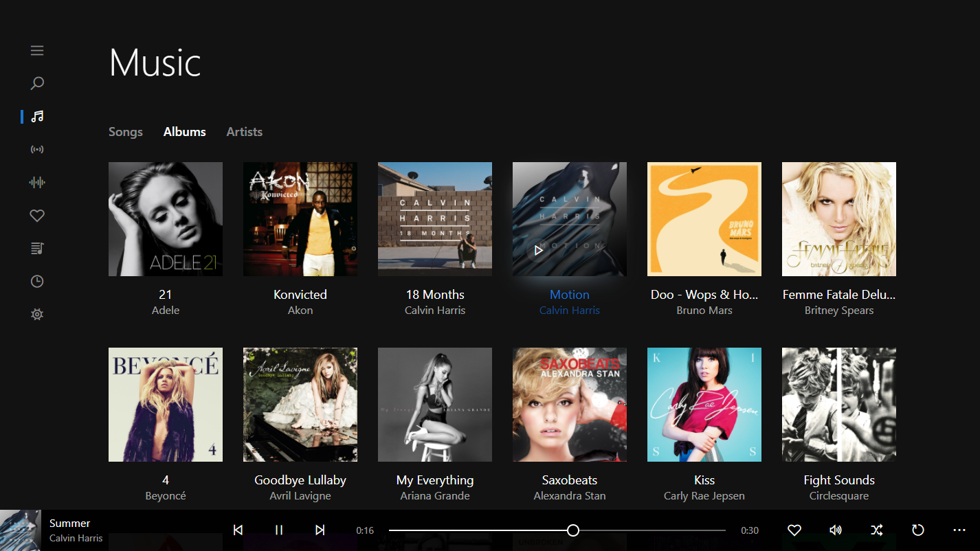Mute using the player-bar volume speaker icon

(x=836, y=530)
